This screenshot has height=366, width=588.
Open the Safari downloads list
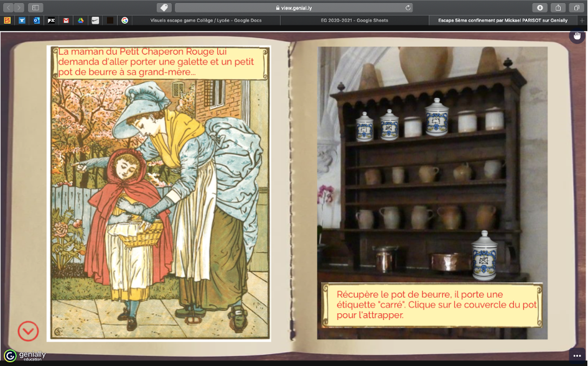[539, 7]
